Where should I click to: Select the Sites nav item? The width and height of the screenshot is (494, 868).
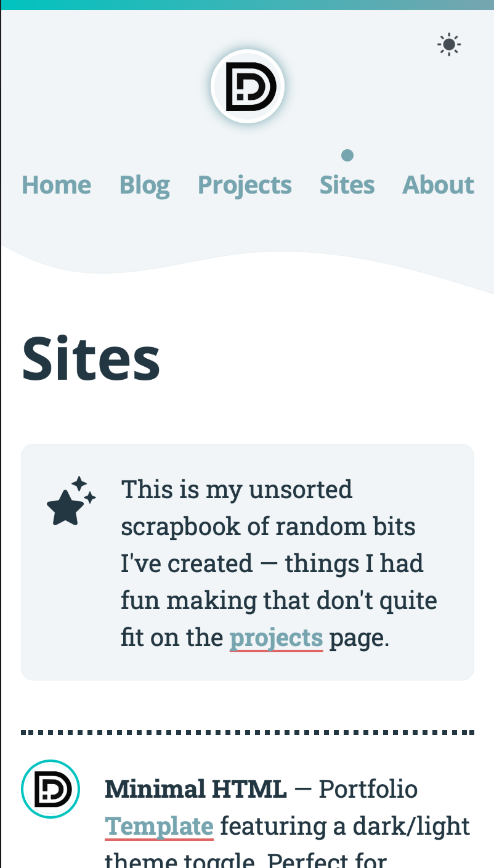[x=347, y=185]
